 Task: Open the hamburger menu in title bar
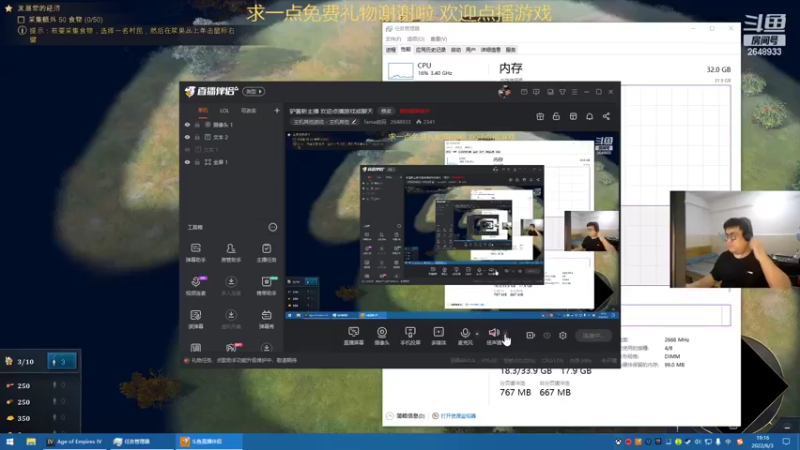(574, 92)
